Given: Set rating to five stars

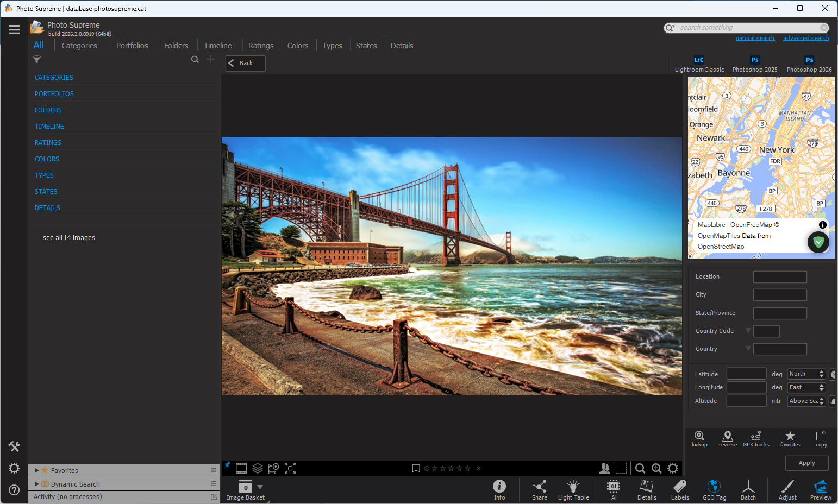Looking at the screenshot, I should click(467, 468).
